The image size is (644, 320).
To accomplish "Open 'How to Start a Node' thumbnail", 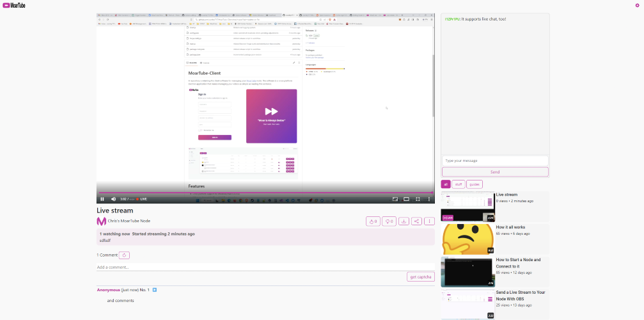I will 467,272.
